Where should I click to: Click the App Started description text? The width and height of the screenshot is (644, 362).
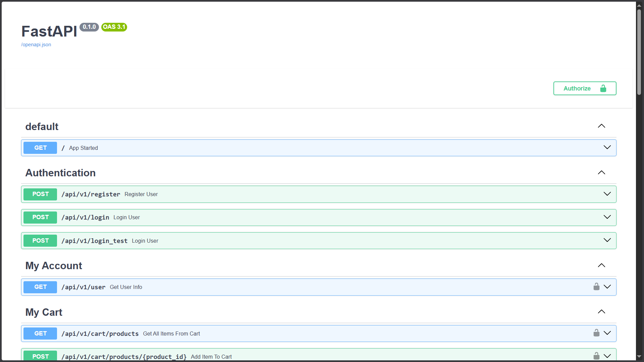coord(84,148)
